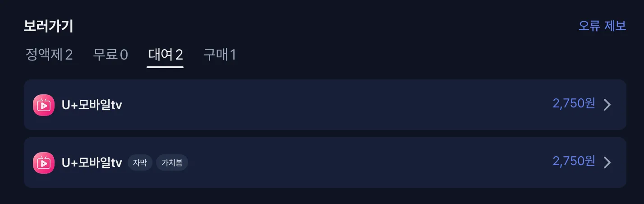Switch to the 무료 tab
The height and width of the screenshot is (204, 644).
110,55
